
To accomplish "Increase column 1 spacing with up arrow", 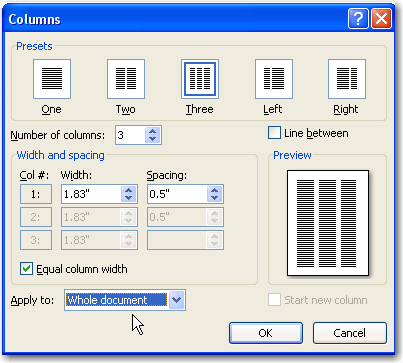I will tap(214, 190).
